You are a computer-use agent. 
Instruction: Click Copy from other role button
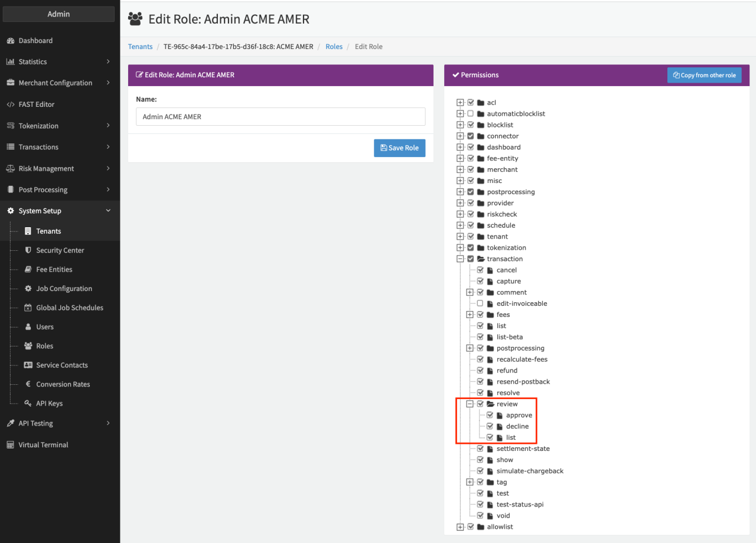click(704, 76)
